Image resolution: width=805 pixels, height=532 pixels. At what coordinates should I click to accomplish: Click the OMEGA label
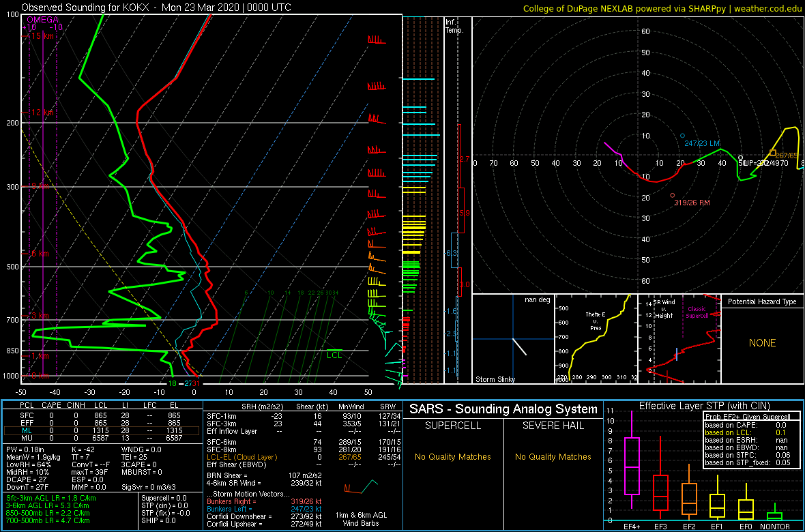[42, 20]
